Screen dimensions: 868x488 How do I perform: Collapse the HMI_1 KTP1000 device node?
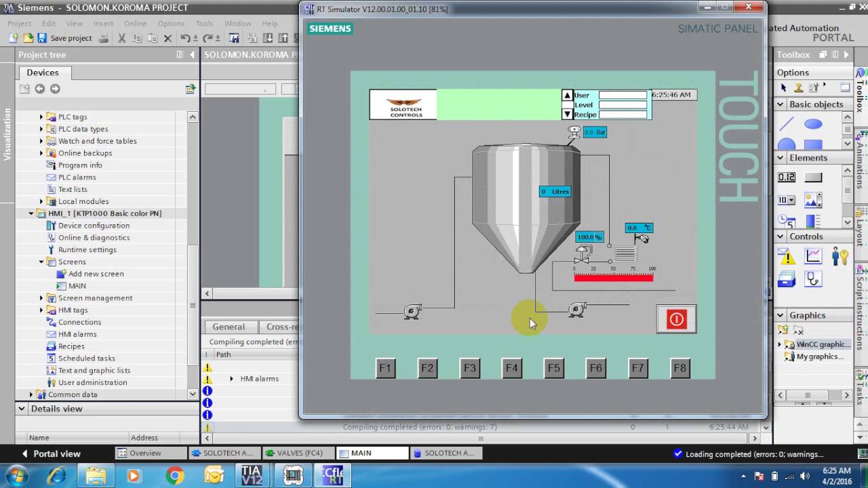pyautogui.click(x=31, y=213)
